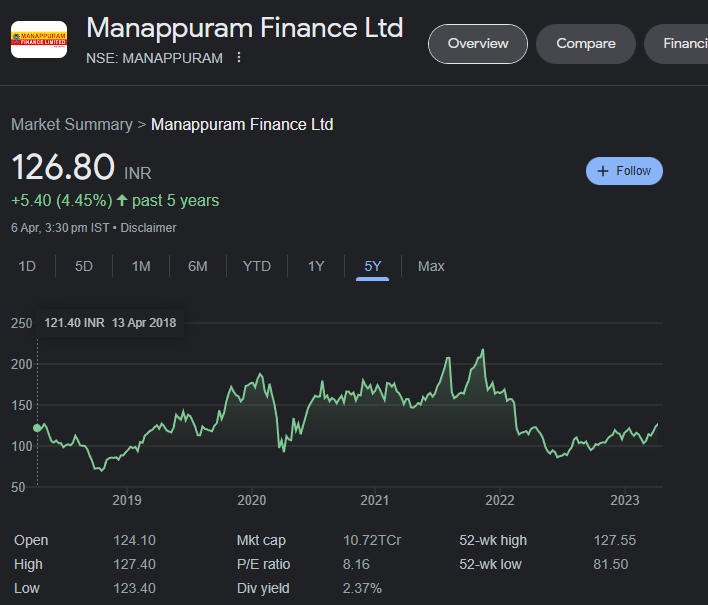Viewport: 708px width, 605px height.
Task: Open the Financials tab
Action: (677, 44)
